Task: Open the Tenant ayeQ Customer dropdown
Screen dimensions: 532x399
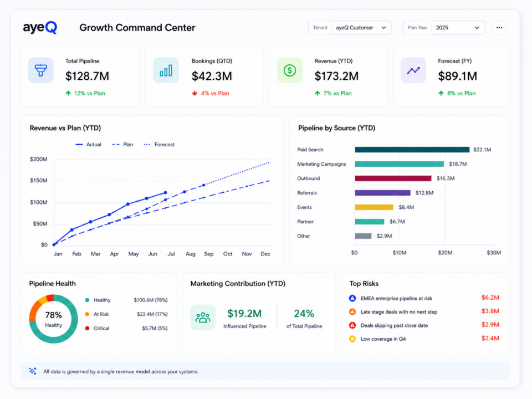Action: [361, 28]
